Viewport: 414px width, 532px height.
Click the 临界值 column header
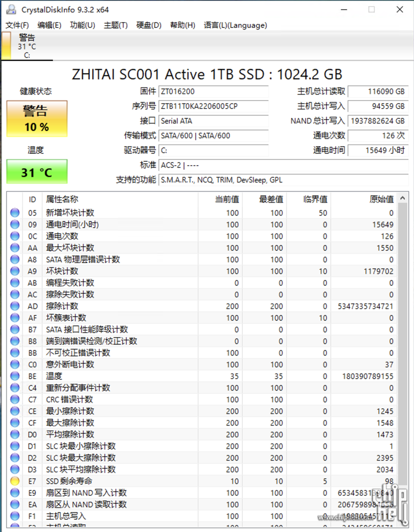point(309,199)
